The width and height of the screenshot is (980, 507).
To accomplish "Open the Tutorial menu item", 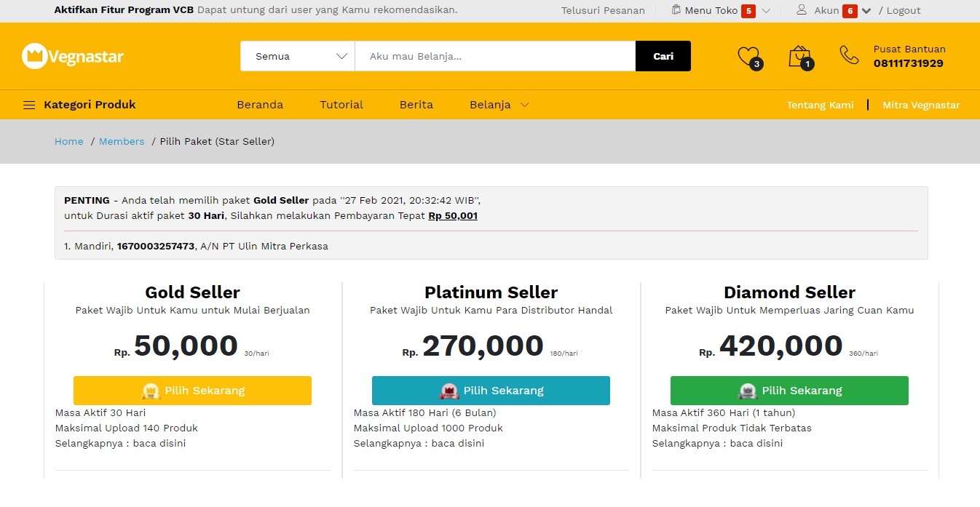I will tap(341, 105).
